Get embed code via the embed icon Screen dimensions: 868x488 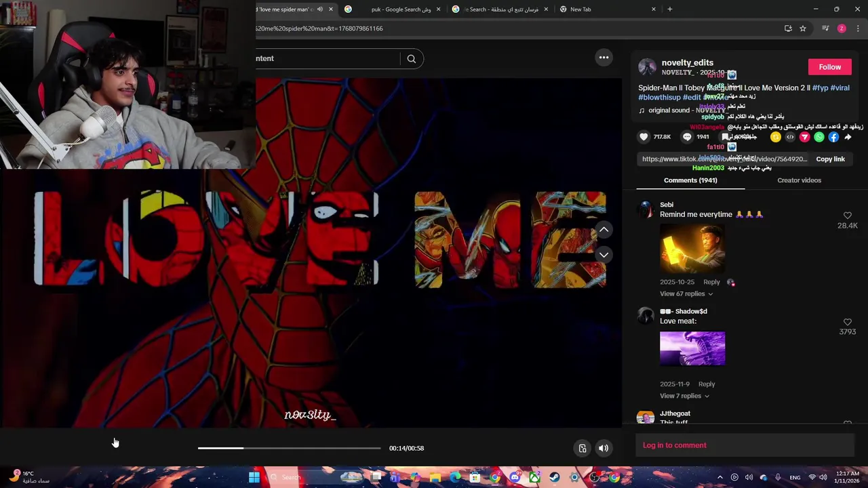pyautogui.click(x=790, y=137)
